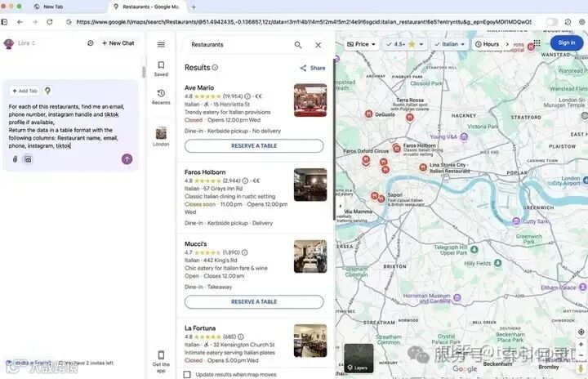Open the La Fortuna photo thumbnail
This screenshot has width=588, height=379.
(x=310, y=341)
